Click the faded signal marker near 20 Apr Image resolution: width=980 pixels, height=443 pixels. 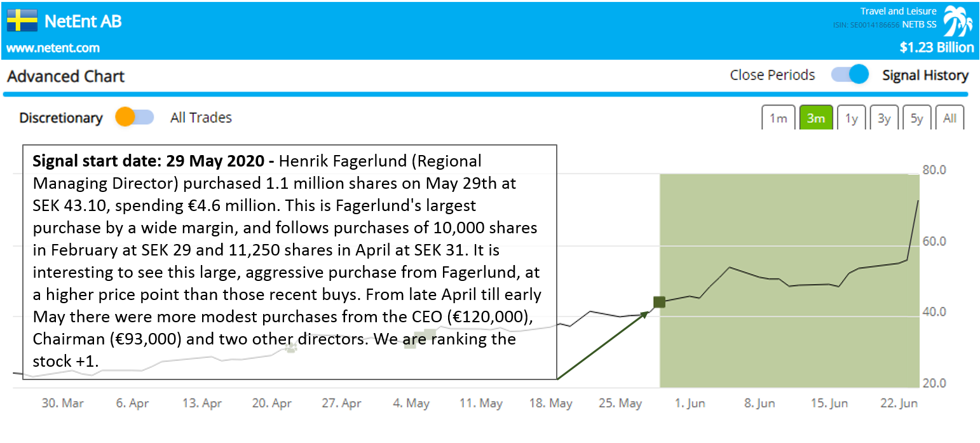tap(291, 347)
